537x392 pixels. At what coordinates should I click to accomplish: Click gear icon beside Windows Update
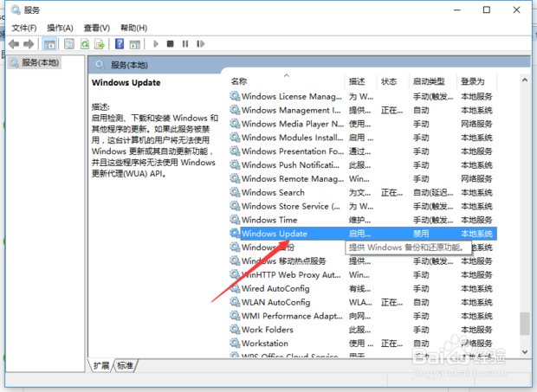pos(235,234)
